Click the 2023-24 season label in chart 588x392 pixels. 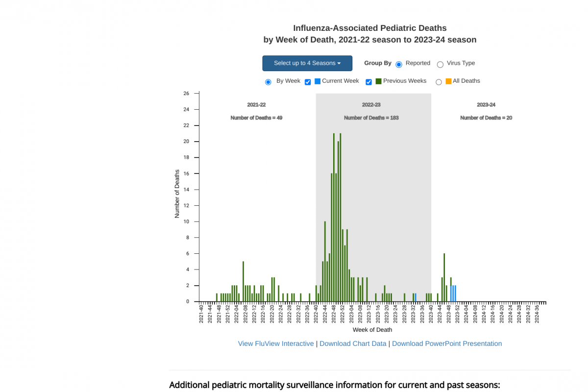pyautogui.click(x=486, y=105)
